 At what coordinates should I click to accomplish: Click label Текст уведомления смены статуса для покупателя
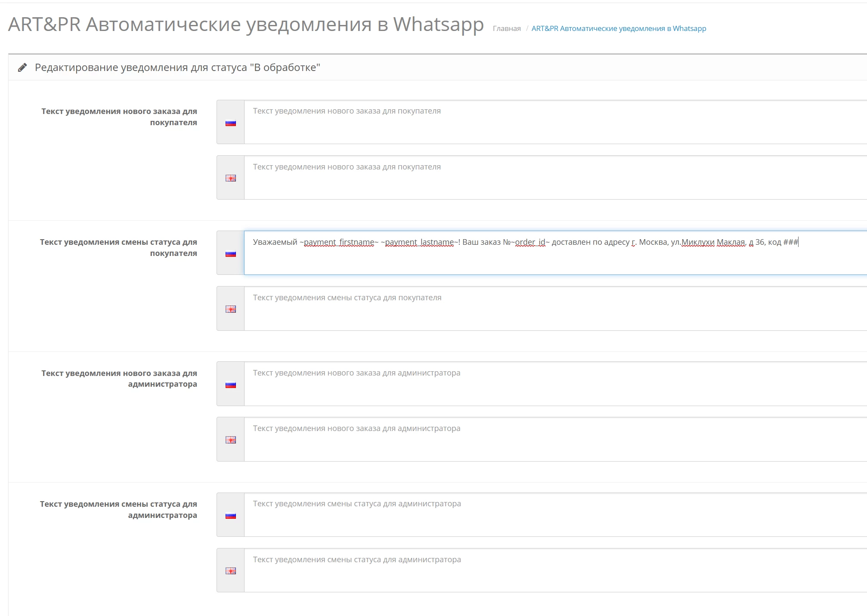[x=118, y=248]
